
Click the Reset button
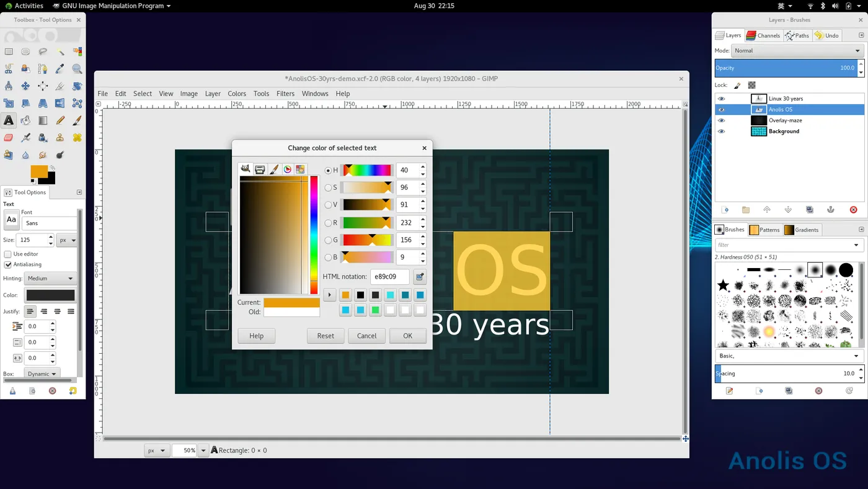click(x=325, y=336)
